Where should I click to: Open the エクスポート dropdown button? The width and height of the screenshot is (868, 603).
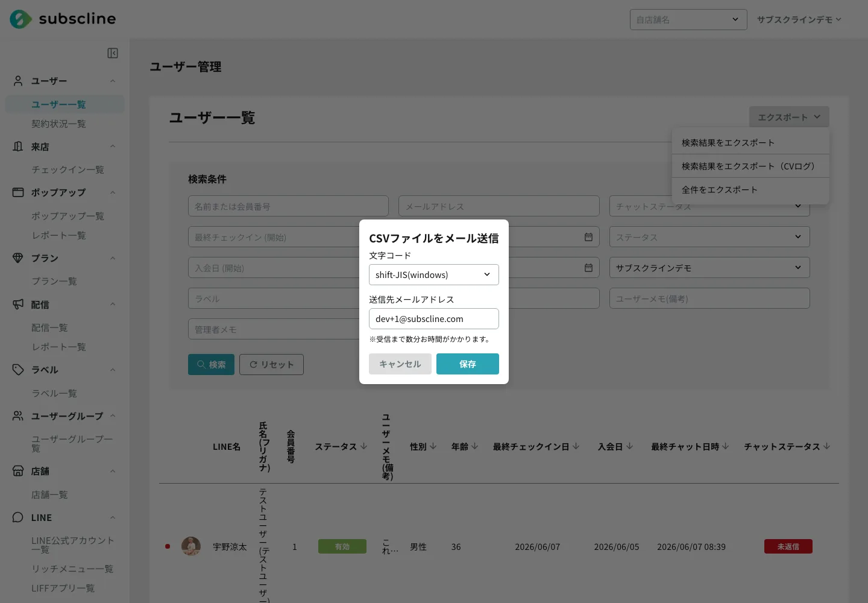coord(789,117)
